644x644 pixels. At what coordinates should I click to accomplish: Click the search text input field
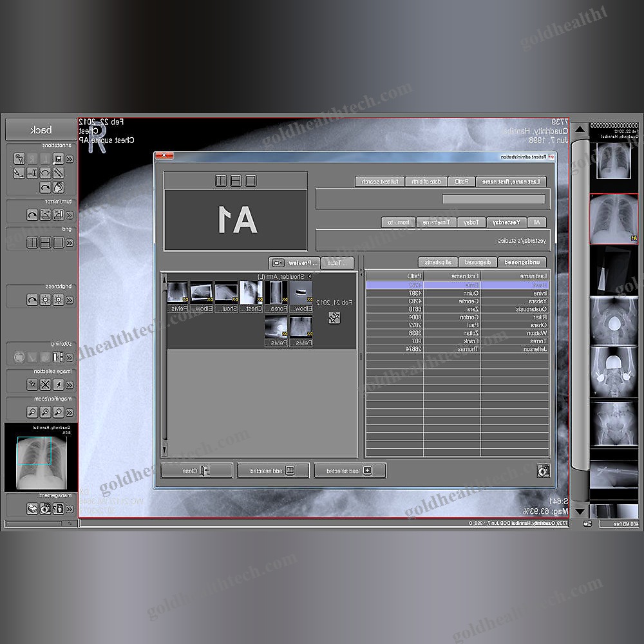(493, 199)
